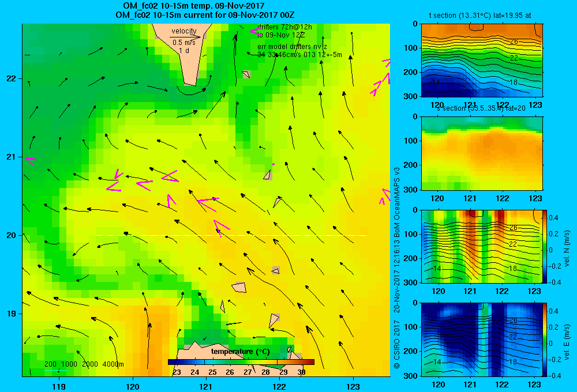The width and height of the screenshot is (577, 392).
Task: Select the temperature section plot
Action: 482,61
